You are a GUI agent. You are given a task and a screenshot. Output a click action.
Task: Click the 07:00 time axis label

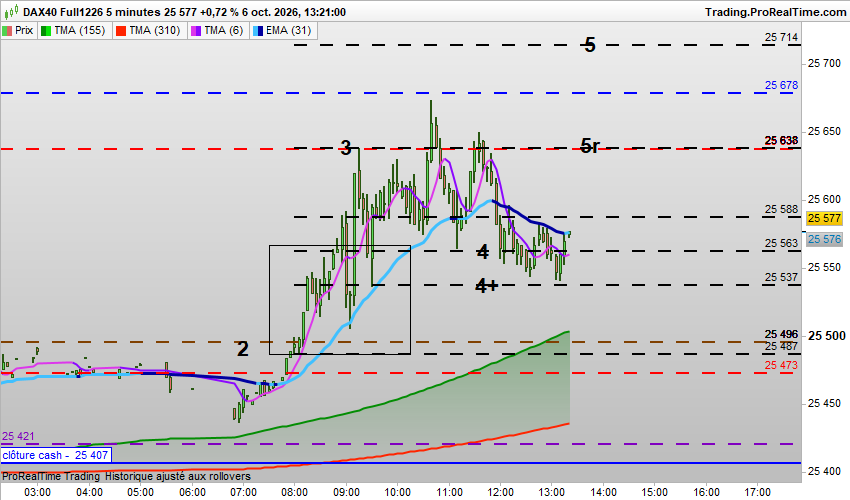point(243,492)
